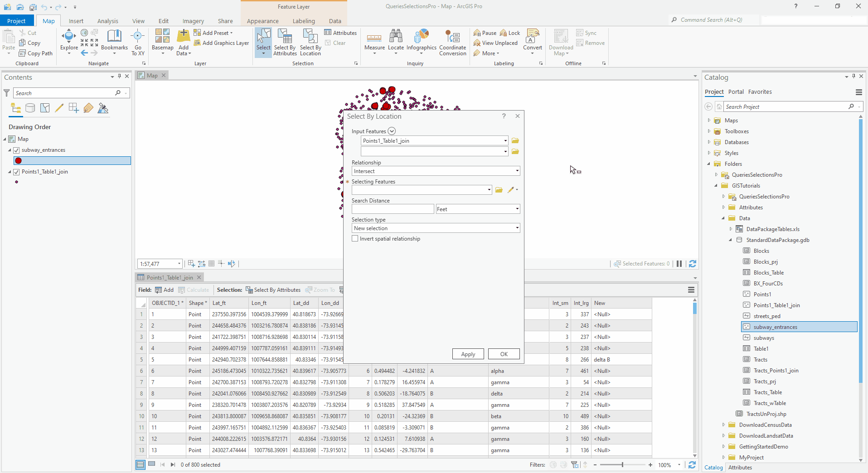The width and height of the screenshot is (868, 473).
Task: Click Apply in Select By Location
Action: pyautogui.click(x=468, y=354)
